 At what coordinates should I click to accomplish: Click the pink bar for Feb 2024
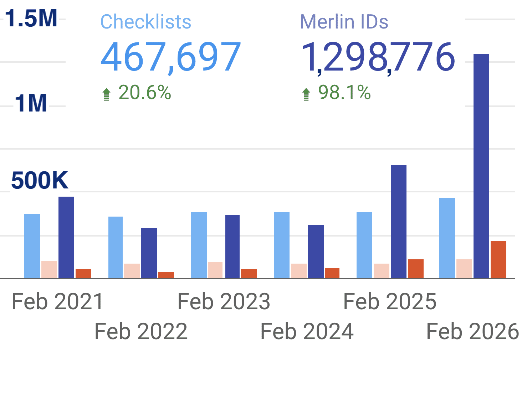[298, 270]
